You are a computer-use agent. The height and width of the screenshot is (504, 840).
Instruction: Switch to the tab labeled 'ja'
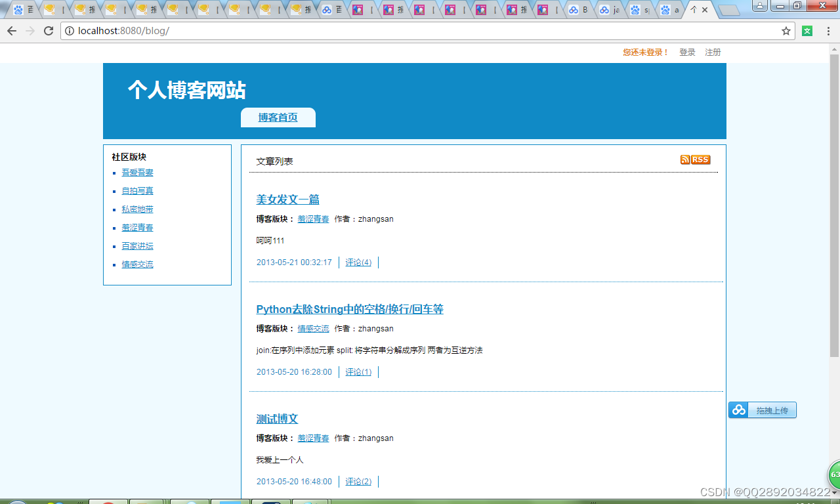coord(610,10)
